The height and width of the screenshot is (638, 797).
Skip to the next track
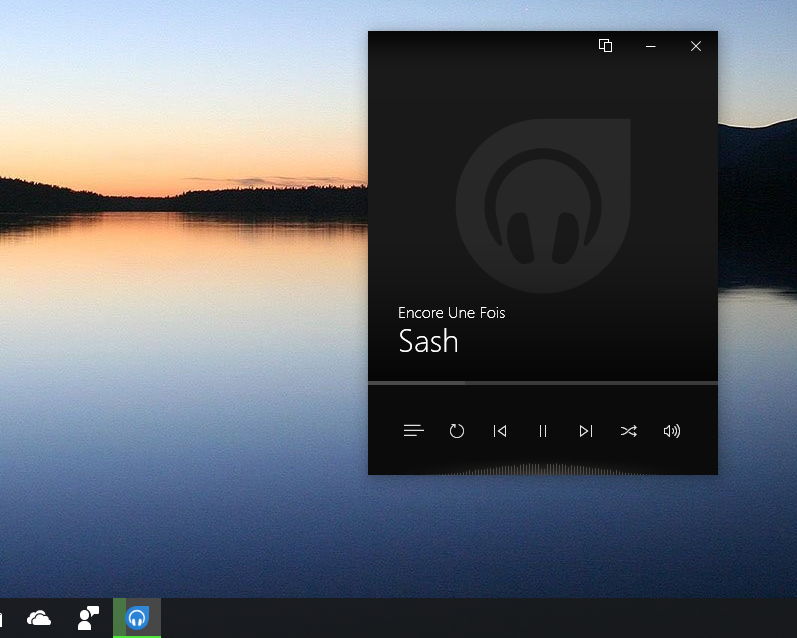(586, 431)
